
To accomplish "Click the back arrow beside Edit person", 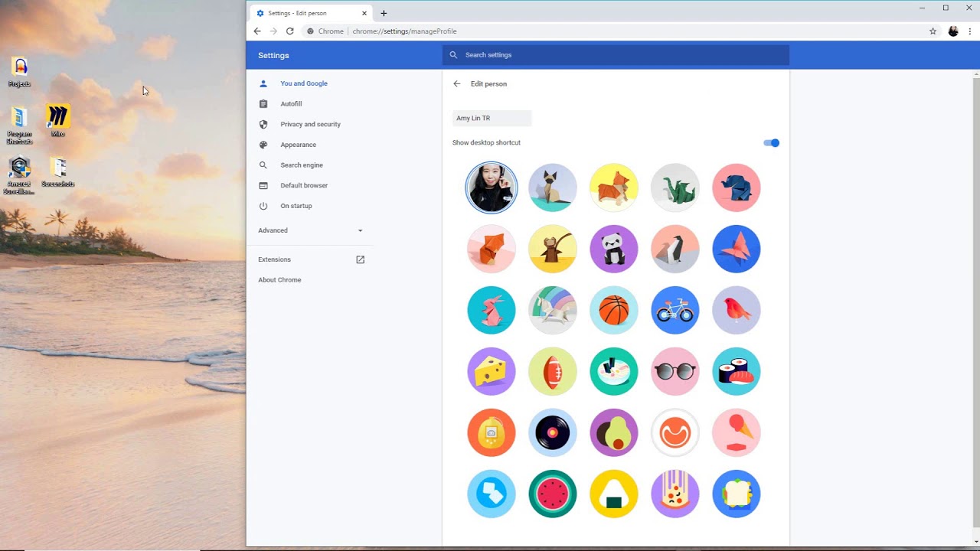I will (x=457, y=84).
